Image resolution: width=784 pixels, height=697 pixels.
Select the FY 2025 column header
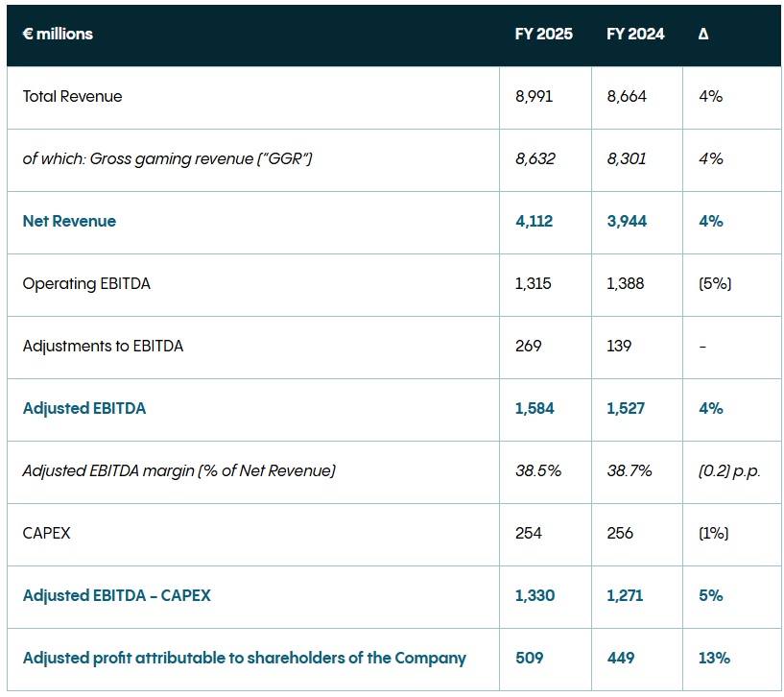click(543, 34)
